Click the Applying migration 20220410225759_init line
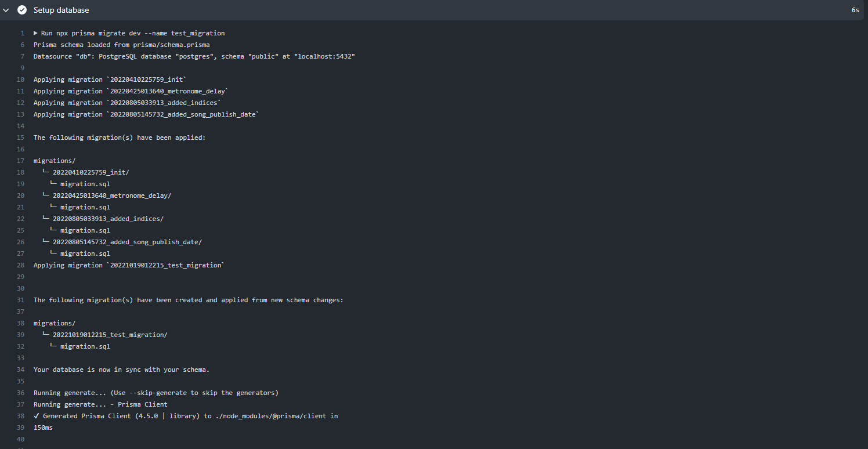This screenshot has width=868, height=449. click(x=110, y=79)
